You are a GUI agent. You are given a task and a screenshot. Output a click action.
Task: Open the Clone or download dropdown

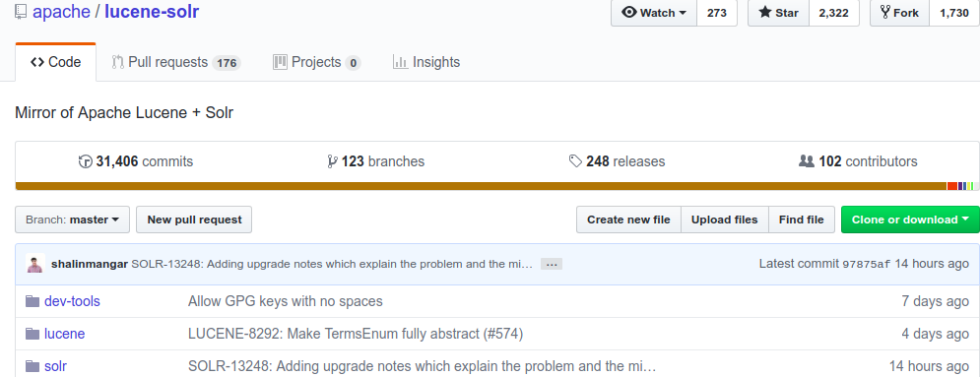[911, 220]
